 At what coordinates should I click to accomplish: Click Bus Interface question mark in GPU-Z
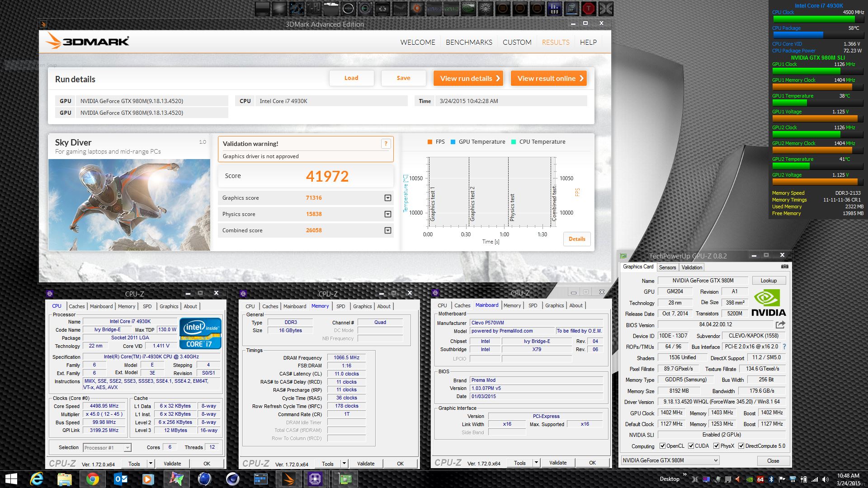tap(784, 347)
